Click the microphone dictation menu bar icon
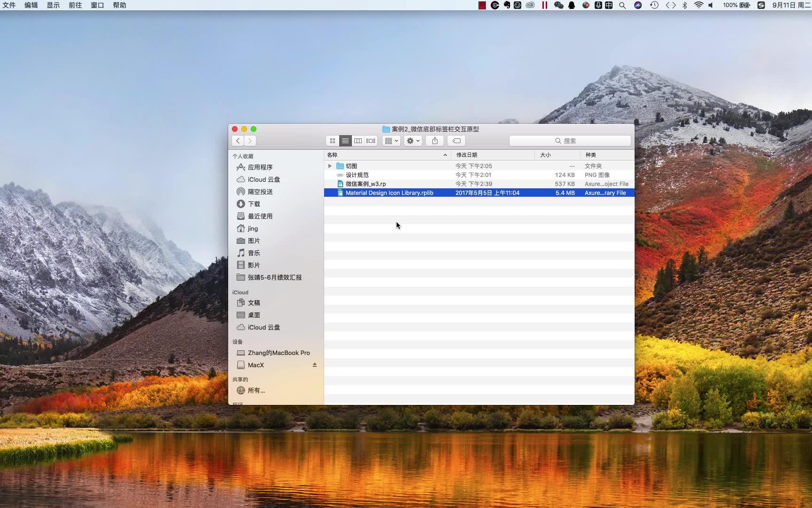 (598, 5)
